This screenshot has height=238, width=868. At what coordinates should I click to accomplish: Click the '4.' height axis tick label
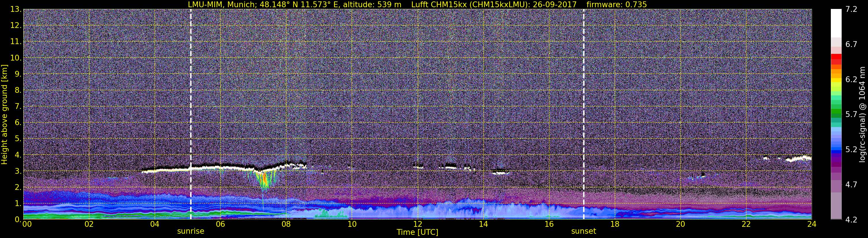coord(18,155)
